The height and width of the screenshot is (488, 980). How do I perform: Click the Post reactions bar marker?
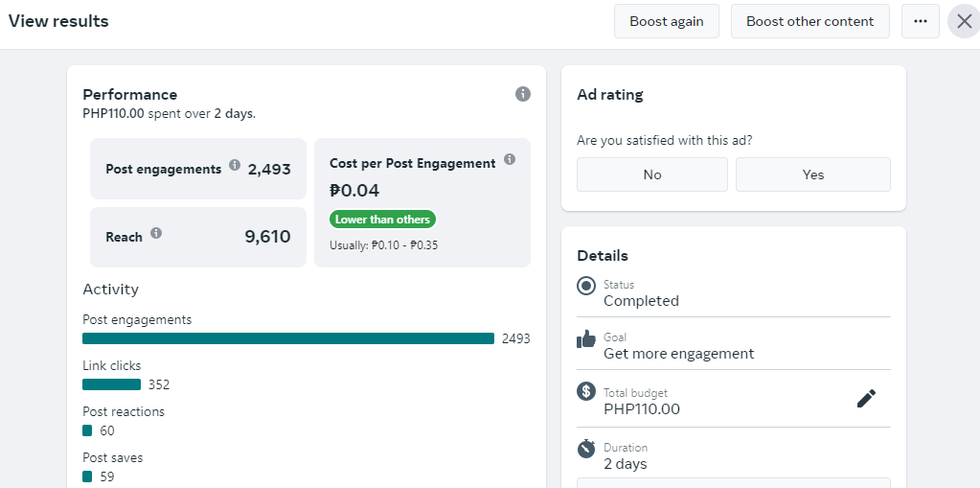(x=87, y=430)
